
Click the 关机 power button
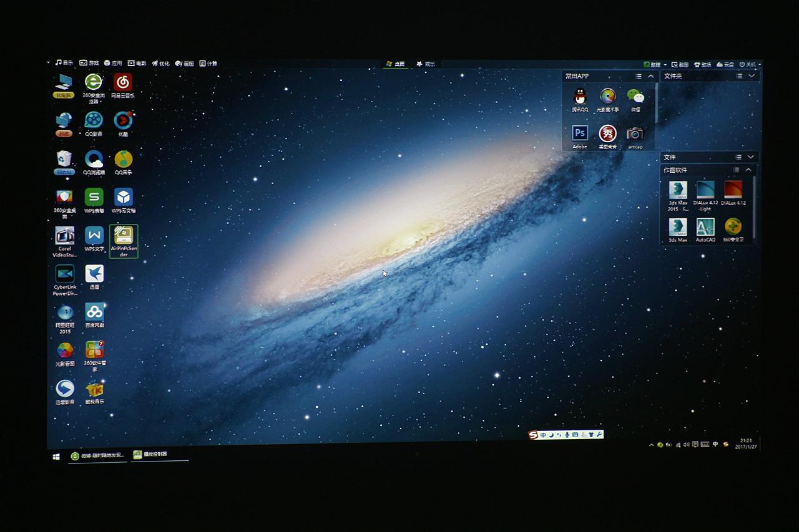pos(748,64)
